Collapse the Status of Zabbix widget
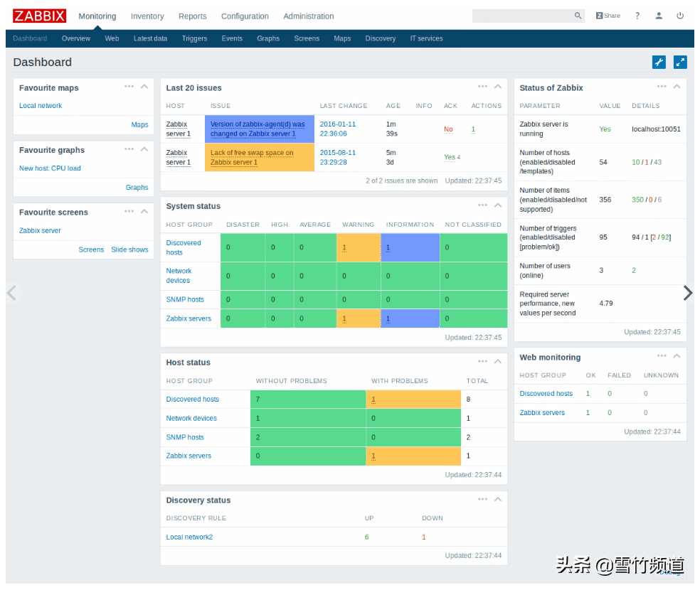Screen dimensions: 700x590 (x=677, y=87)
